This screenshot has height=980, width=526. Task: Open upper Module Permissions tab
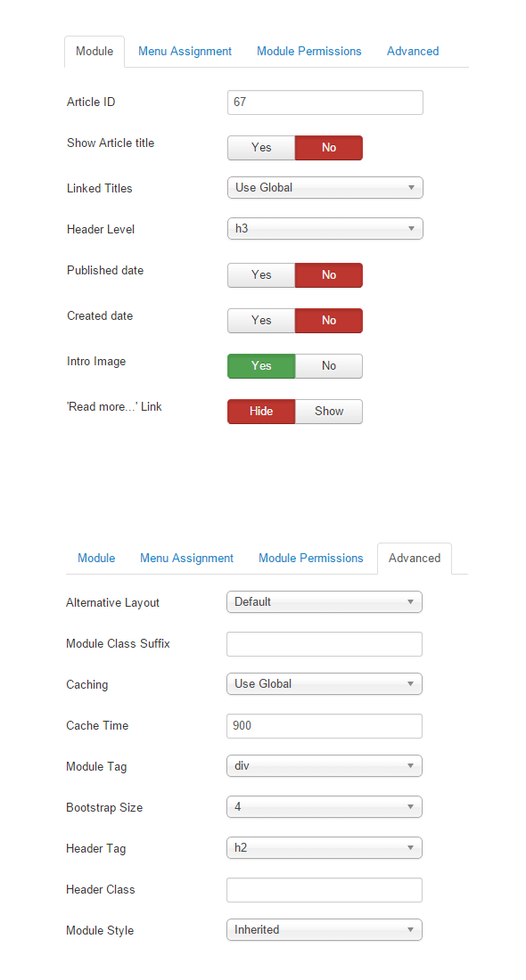coord(309,52)
